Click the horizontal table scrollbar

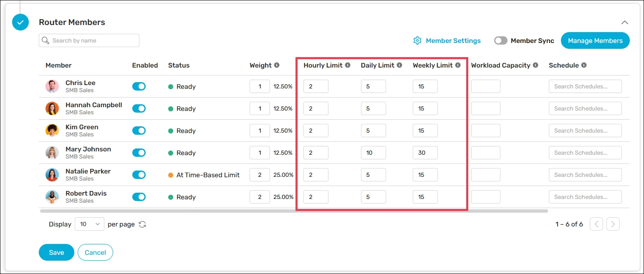294,211
